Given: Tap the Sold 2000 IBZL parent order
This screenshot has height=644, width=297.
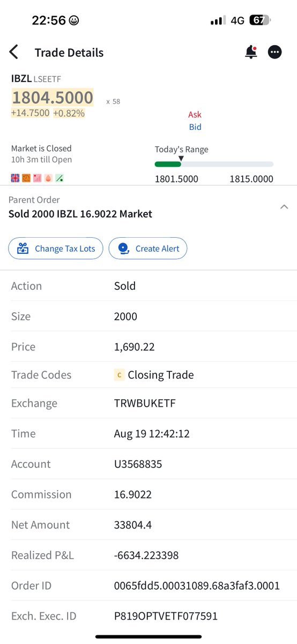Looking at the screenshot, I should click(x=80, y=214).
